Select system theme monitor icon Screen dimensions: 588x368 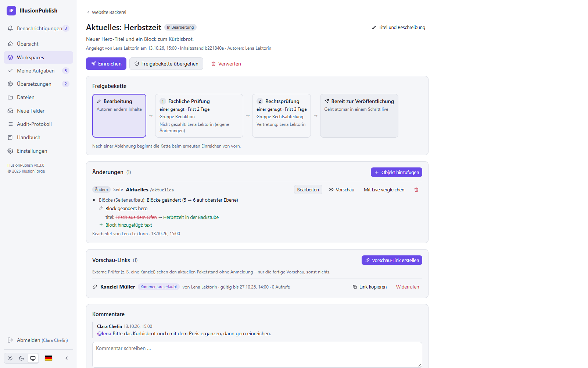[x=33, y=358]
